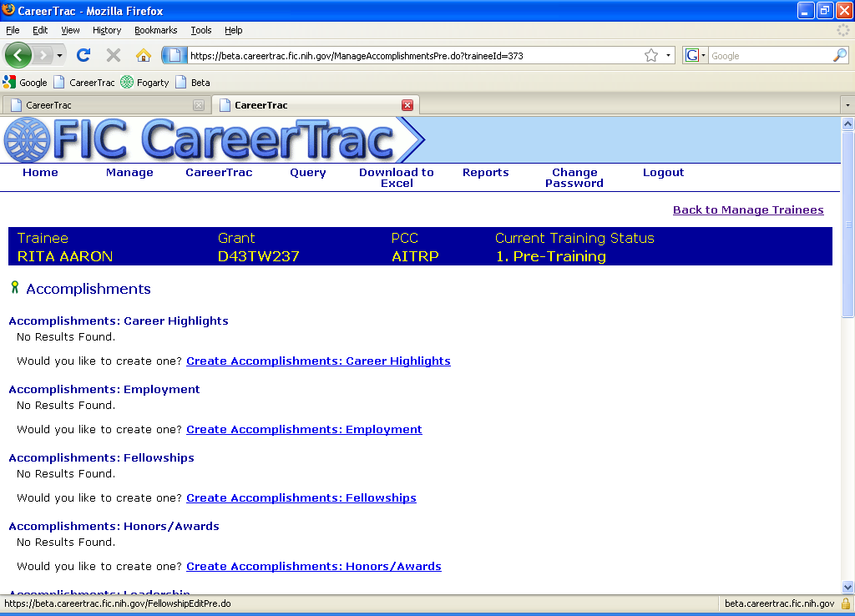
Task: Open the CareerTrac navigation item
Action: (x=219, y=172)
